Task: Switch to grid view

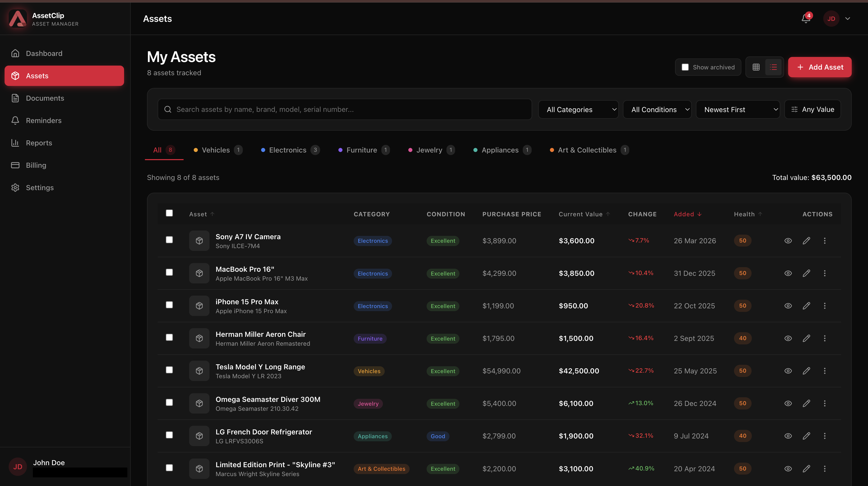Action: tap(756, 67)
